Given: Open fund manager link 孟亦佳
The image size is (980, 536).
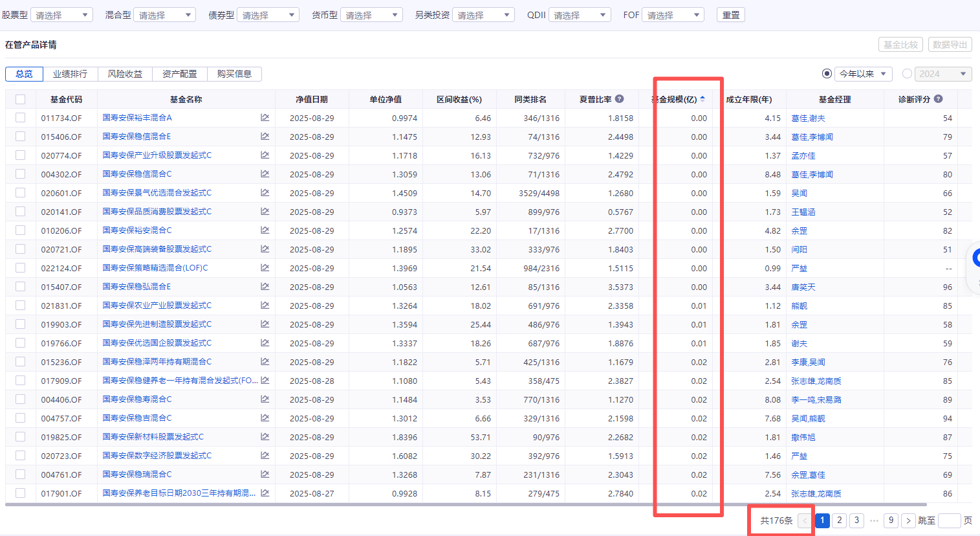Looking at the screenshot, I should pyautogui.click(x=803, y=156).
